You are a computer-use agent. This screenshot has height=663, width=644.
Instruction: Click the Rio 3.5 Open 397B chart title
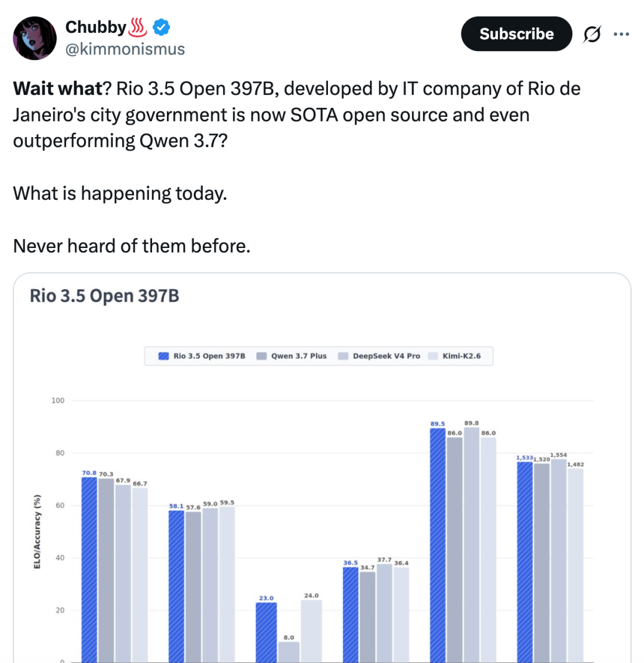coord(104,296)
